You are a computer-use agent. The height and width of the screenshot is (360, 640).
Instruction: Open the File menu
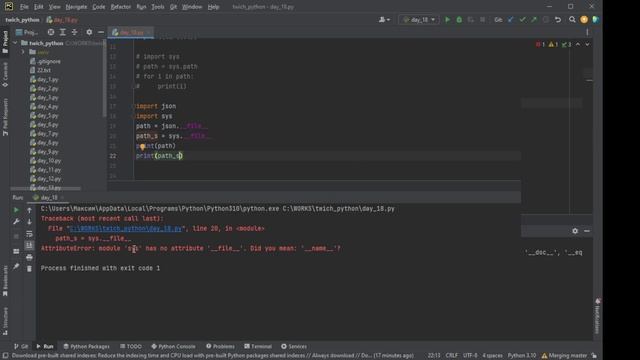click(x=24, y=7)
